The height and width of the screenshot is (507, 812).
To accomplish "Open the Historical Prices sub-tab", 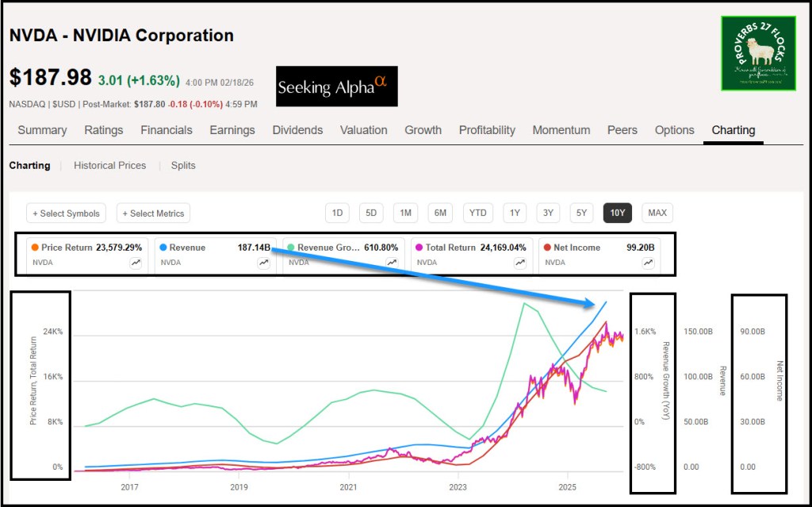I will tap(109, 166).
